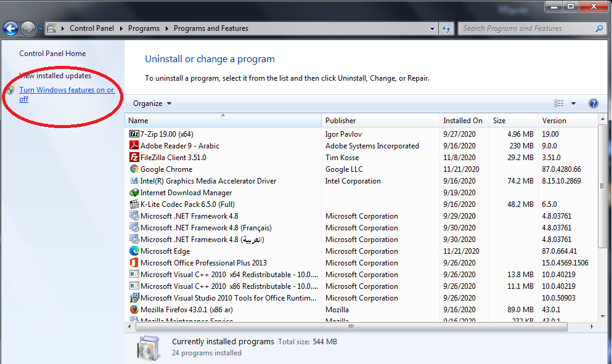612x364 pixels.
Task: Select .NET Framework 4.8 Arabic icon
Action: pyautogui.click(x=134, y=239)
